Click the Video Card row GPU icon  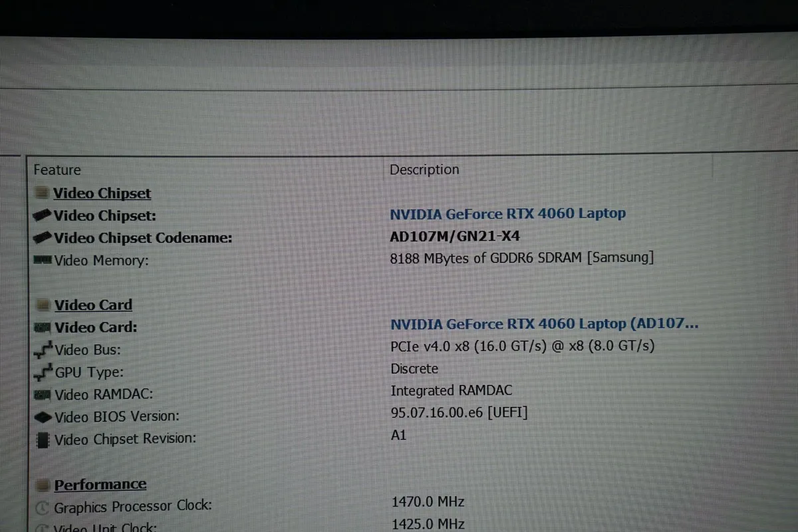[x=43, y=327]
